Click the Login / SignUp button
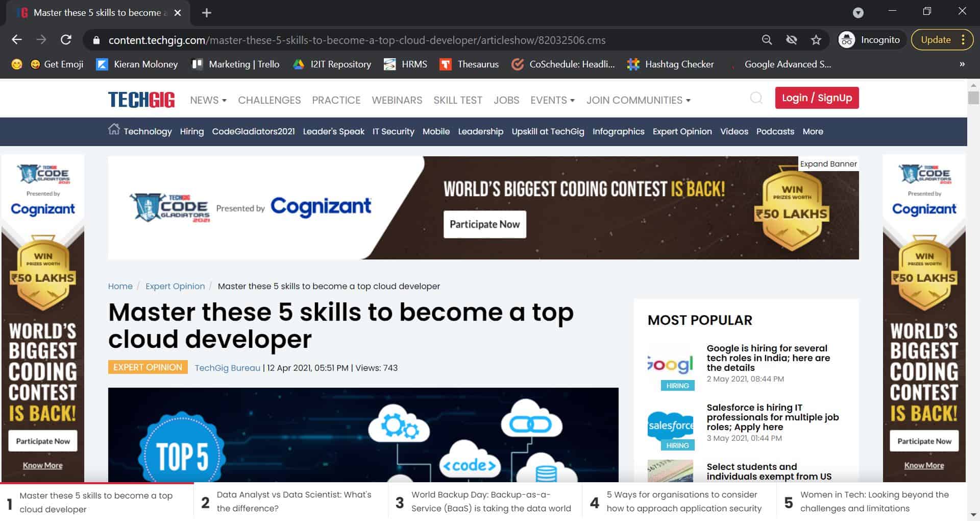Screen dimensions: 980x521 [x=817, y=98]
